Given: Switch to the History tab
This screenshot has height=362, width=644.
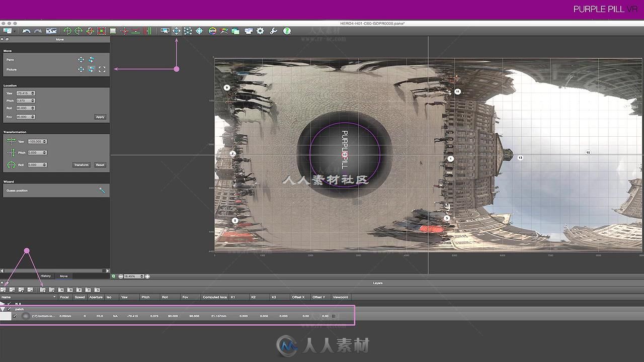Looking at the screenshot, I should click(46, 276).
